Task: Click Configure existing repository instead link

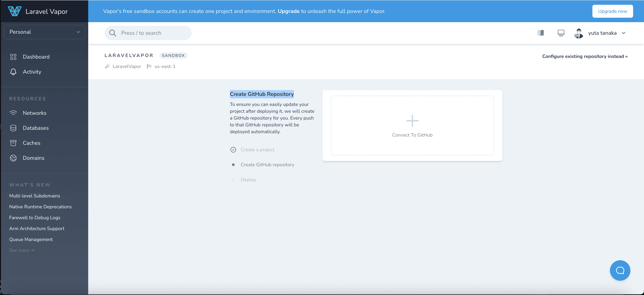Action: [585, 56]
